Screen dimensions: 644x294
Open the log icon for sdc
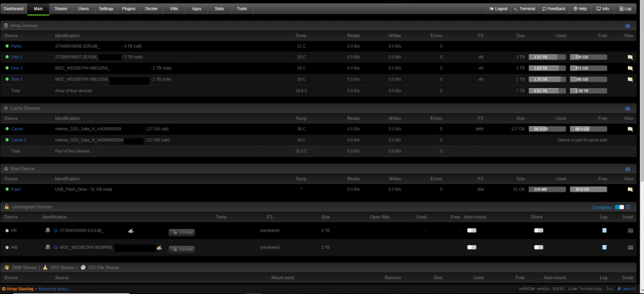coord(604,230)
